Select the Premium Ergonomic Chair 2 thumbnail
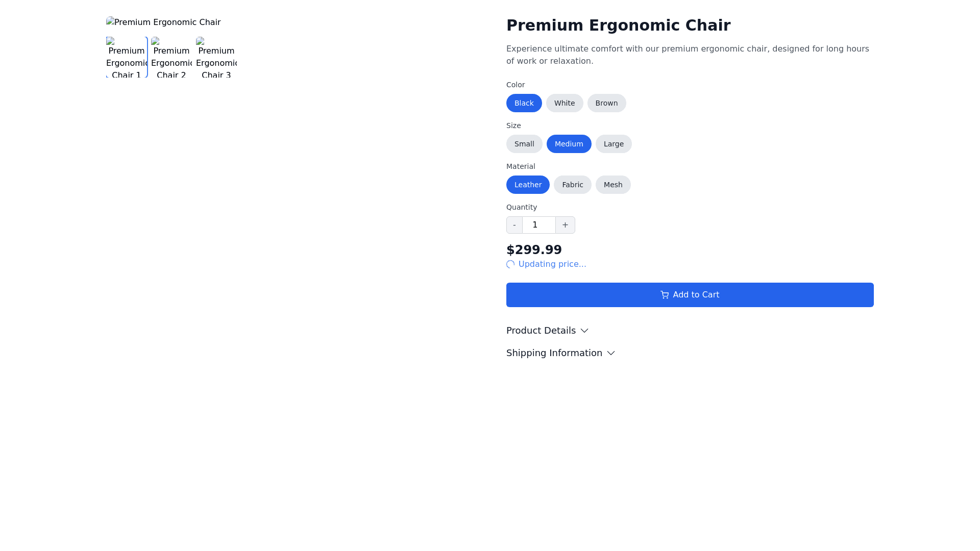 coord(171,57)
